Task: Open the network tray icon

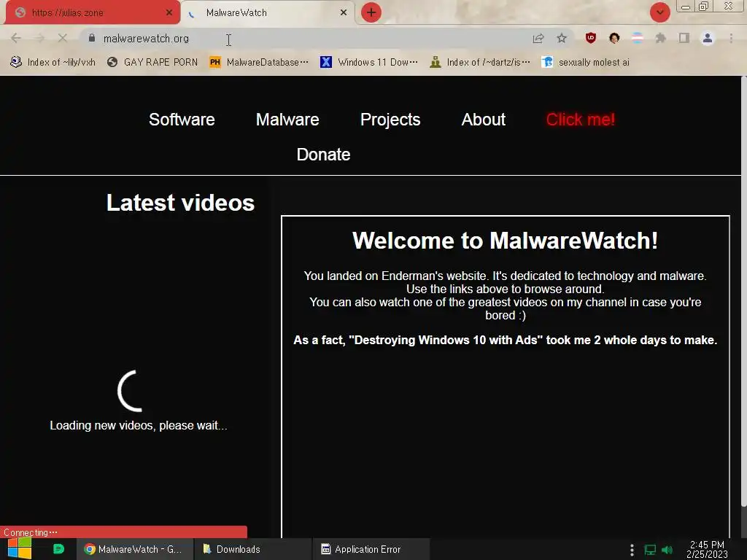Action: (650, 550)
